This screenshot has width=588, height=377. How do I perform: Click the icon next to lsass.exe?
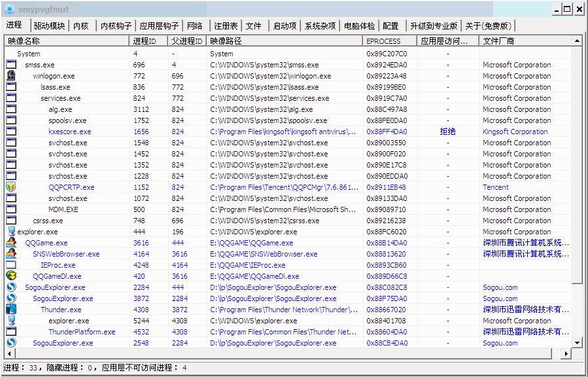11,86
